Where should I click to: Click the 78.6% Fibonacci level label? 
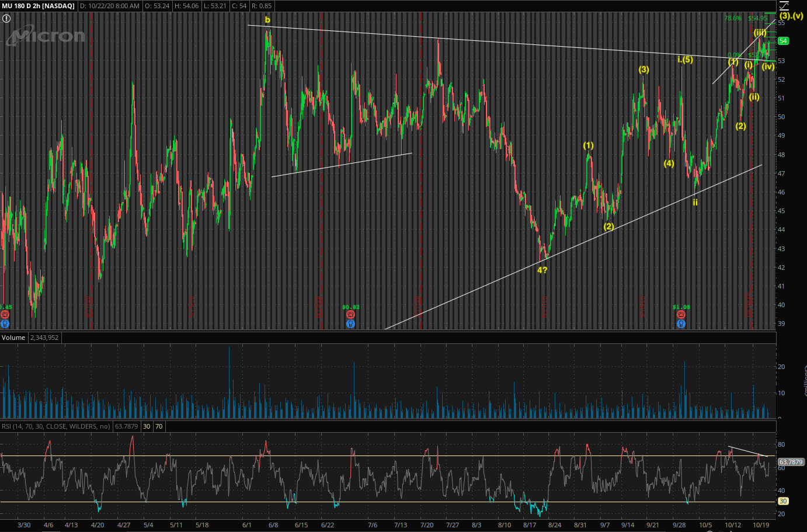pos(732,19)
